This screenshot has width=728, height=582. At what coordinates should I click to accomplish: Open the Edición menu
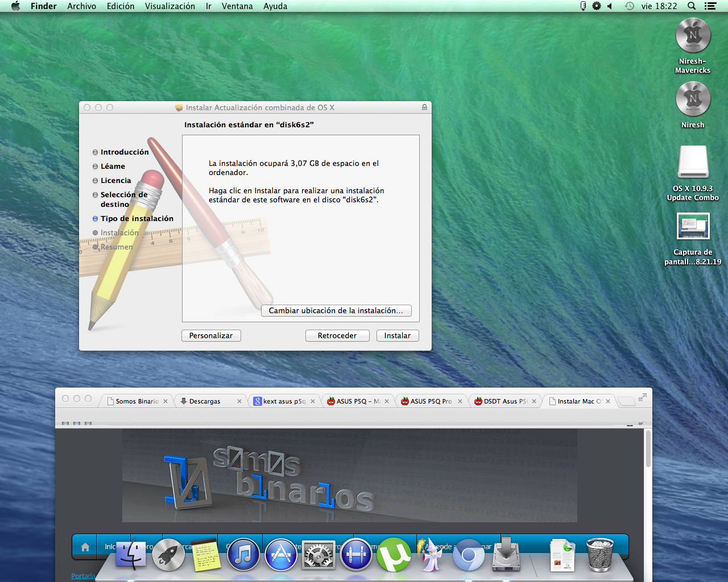point(121,6)
